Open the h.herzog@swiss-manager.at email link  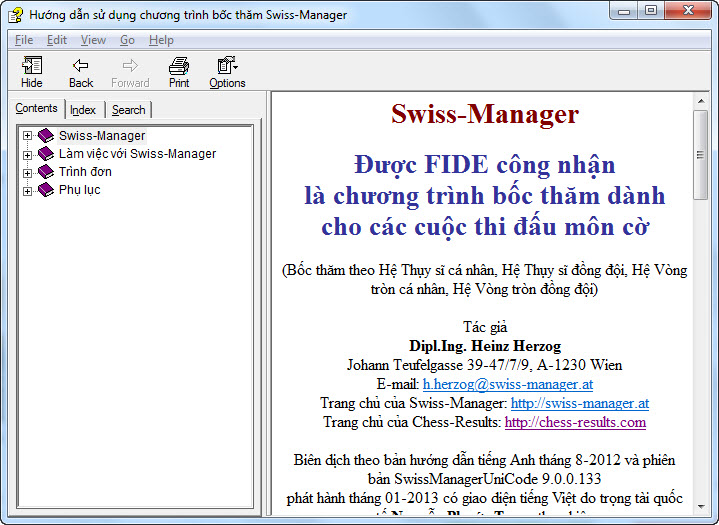pos(508,384)
